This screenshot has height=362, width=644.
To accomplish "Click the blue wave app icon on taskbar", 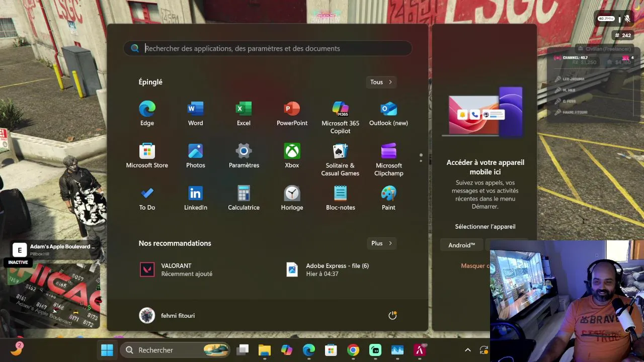I will [397, 350].
